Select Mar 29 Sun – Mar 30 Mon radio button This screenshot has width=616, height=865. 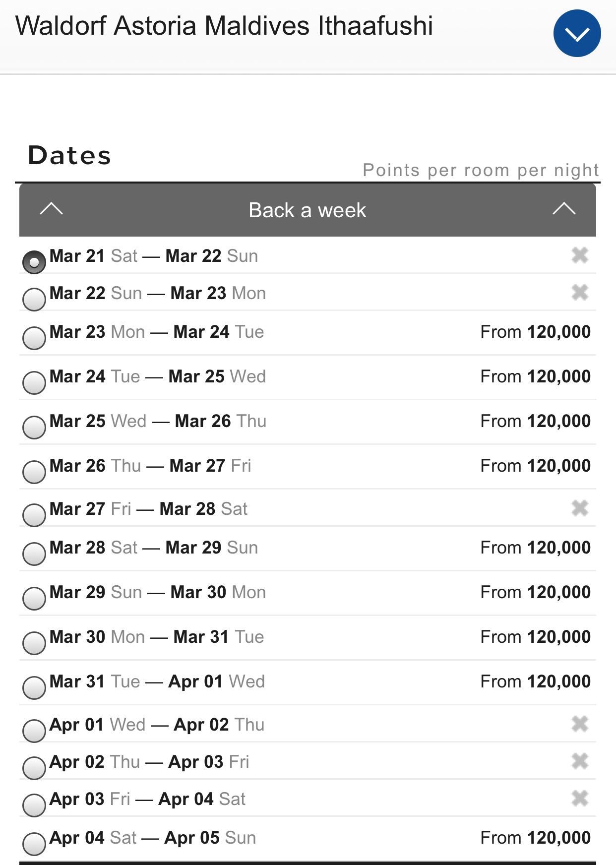[34, 599]
